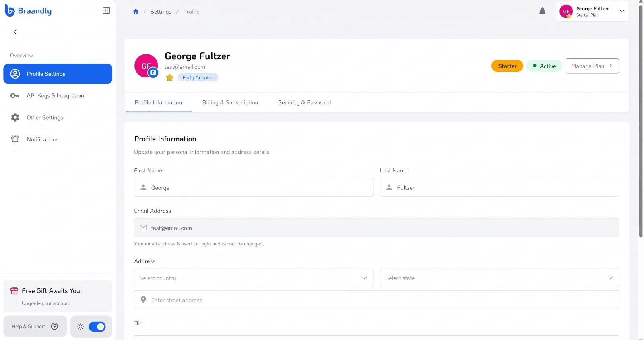Viewport: 644px width, 340px height.
Task: Click the Starter plan badge
Action: pyautogui.click(x=507, y=66)
